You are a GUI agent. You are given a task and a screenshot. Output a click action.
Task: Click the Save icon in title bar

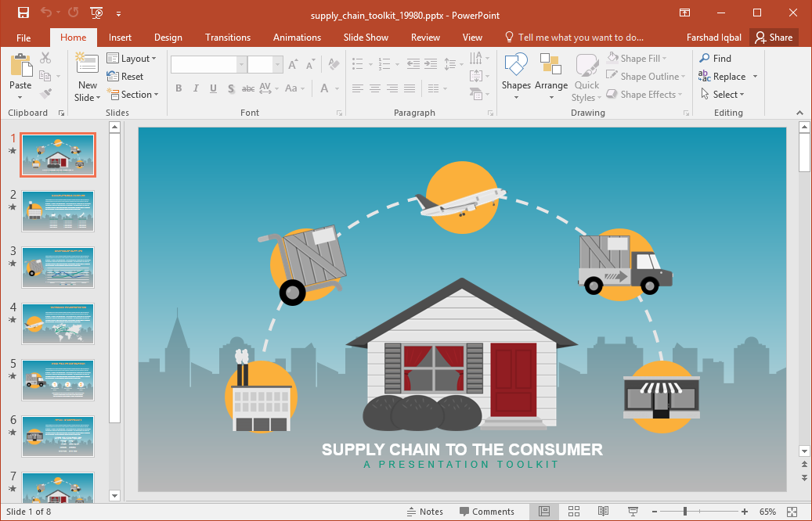coord(23,13)
